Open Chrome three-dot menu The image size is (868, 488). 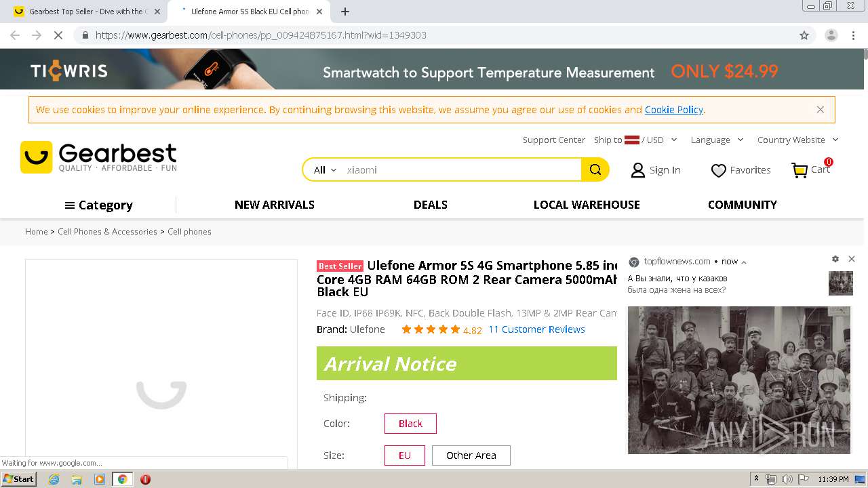853,35
